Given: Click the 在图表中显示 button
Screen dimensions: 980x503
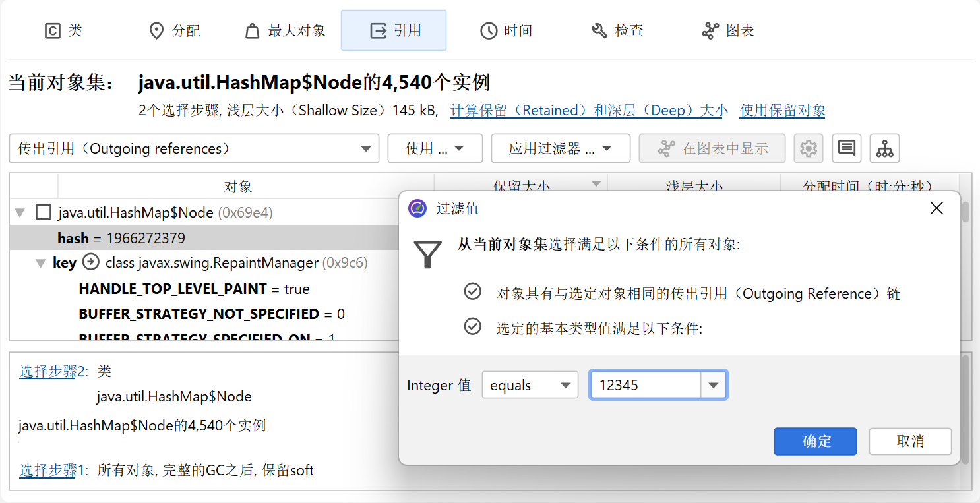Looking at the screenshot, I should [712, 148].
